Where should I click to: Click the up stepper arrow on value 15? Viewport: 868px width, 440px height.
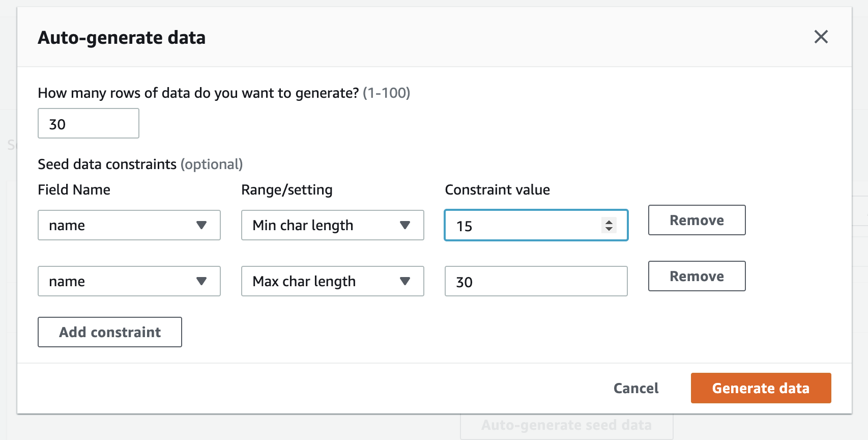coord(609,221)
